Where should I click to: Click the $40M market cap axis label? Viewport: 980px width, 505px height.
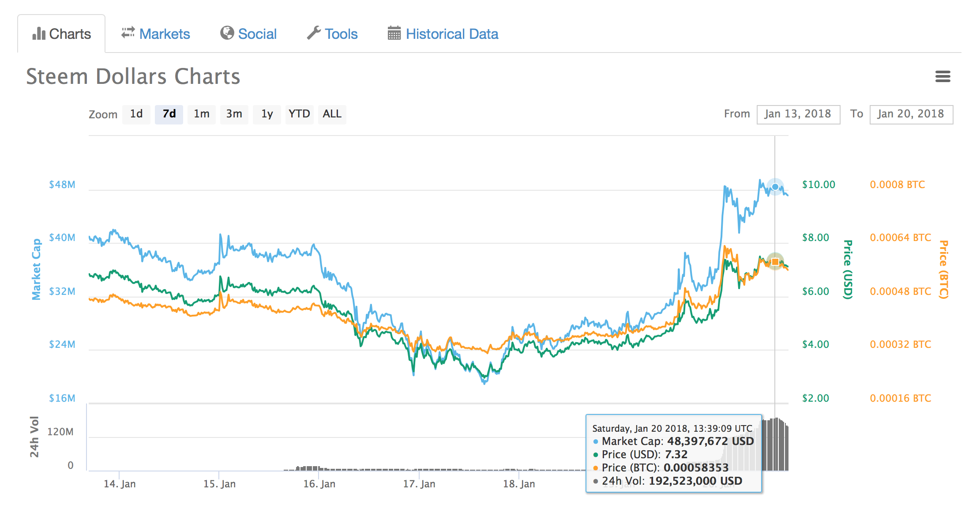pos(62,237)
